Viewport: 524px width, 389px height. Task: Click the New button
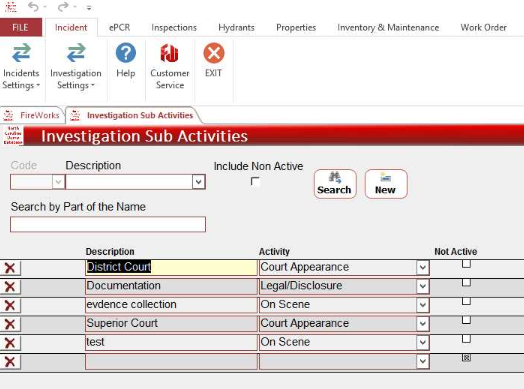pyautogui.click(x=386, y=184)
